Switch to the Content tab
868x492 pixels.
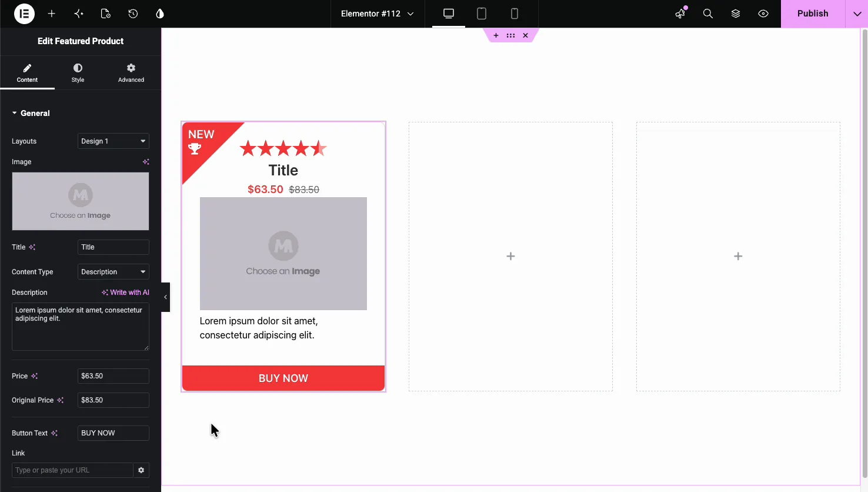27,73
